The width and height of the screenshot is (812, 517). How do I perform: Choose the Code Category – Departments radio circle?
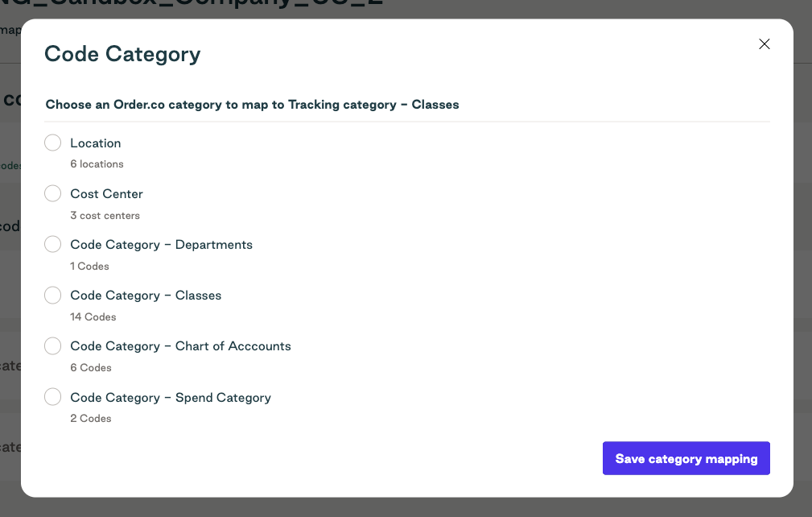coord(53,244)
